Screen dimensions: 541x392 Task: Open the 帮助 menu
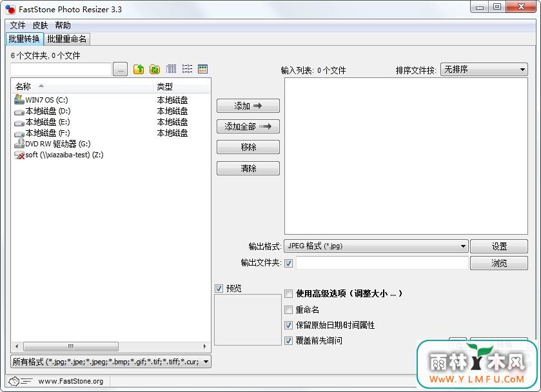click(63, 25)
